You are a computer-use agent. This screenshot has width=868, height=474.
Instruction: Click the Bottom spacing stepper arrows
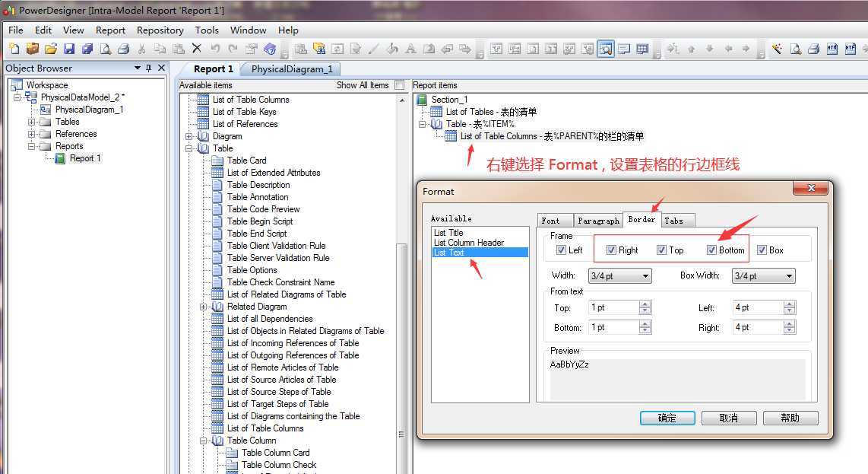[x=645, y=328]
